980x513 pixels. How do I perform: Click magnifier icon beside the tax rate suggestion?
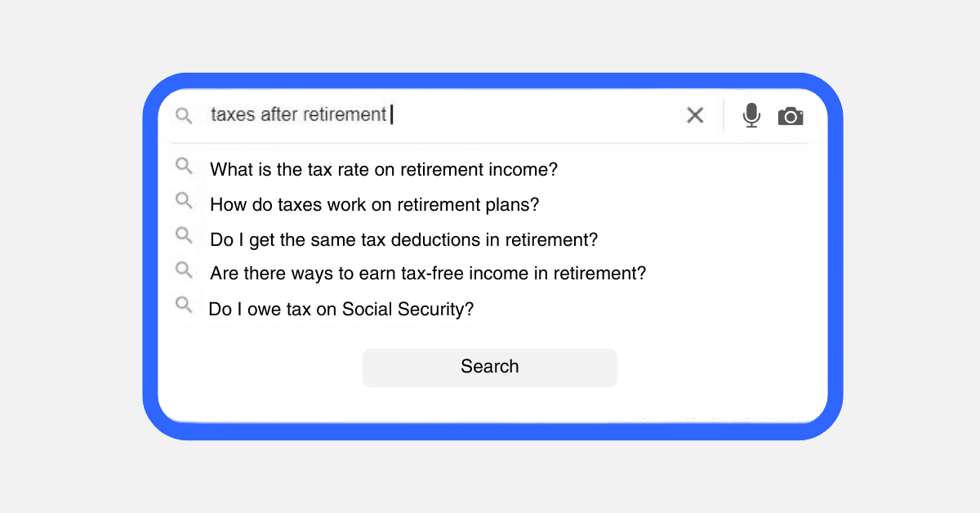[185, 167]
